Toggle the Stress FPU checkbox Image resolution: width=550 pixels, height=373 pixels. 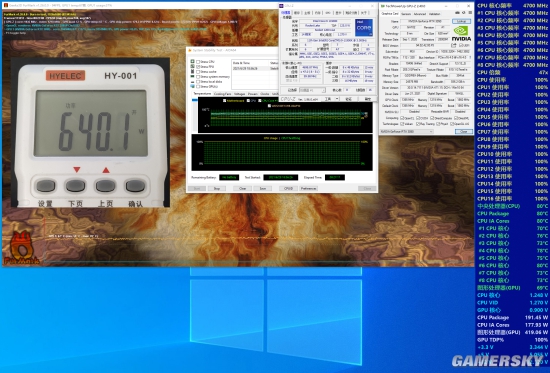198,66
